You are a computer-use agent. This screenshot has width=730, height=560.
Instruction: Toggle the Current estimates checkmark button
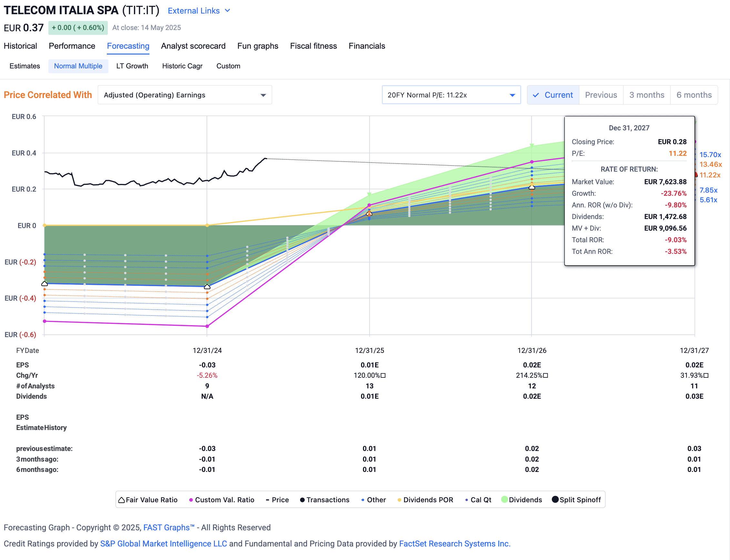pos(553,95)
